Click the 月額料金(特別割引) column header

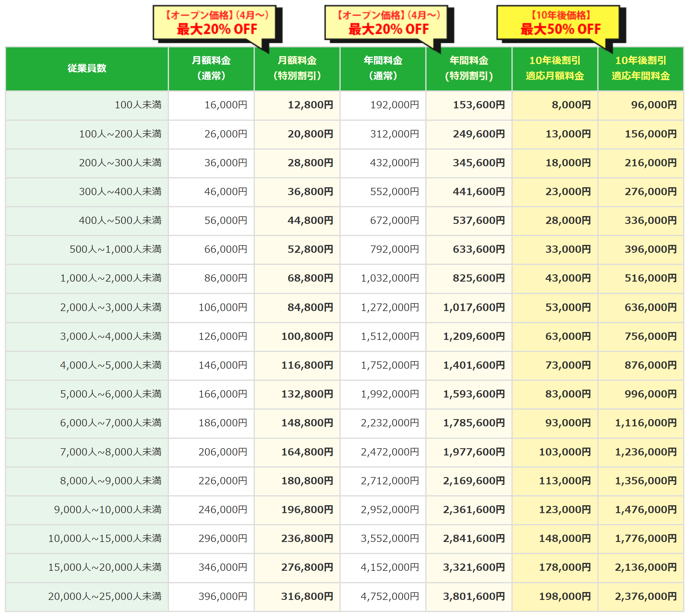pos(297,68)
